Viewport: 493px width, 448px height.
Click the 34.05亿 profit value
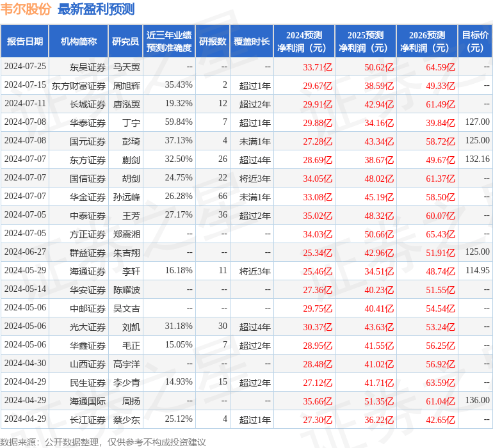318,179
